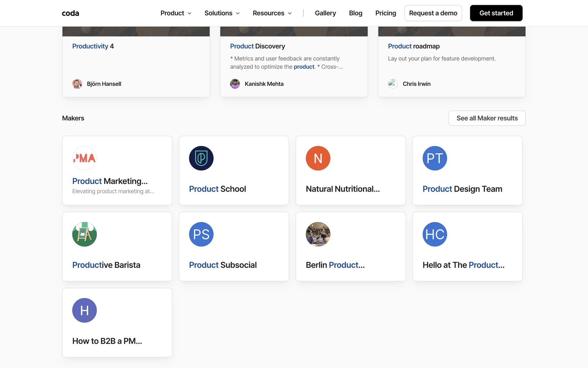The image size is (588, 368).
Task: Open the Pricing page
Action: [x=386, y=13]
